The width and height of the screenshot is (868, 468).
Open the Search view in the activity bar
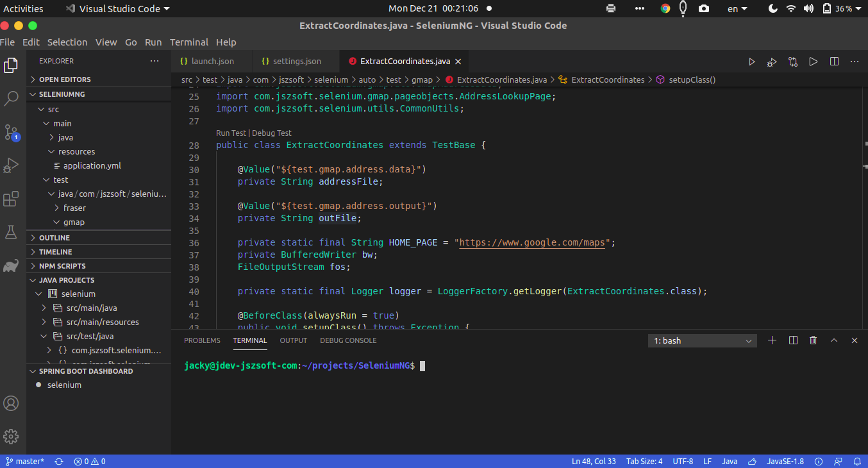11,98
